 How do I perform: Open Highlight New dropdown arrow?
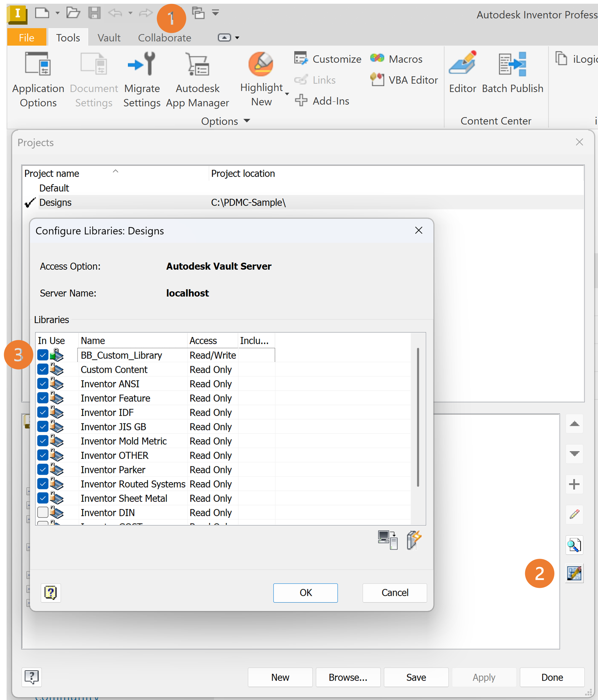pos(287,94)
